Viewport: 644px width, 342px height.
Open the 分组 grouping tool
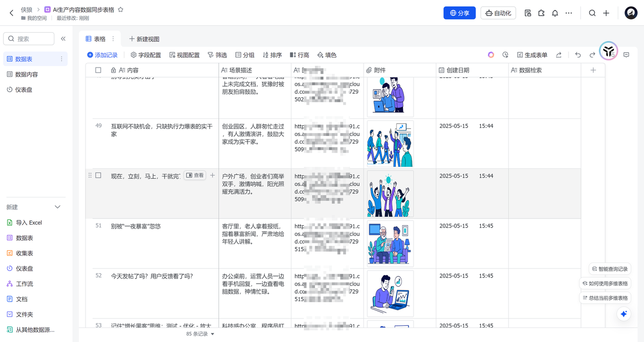245,55
